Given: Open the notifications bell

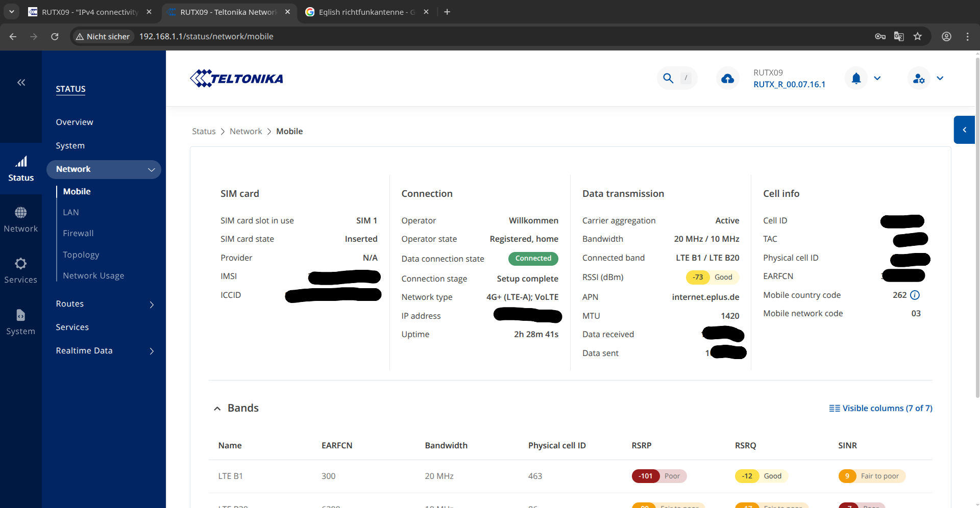Looking at the screenshot, I should pos(856,79).
